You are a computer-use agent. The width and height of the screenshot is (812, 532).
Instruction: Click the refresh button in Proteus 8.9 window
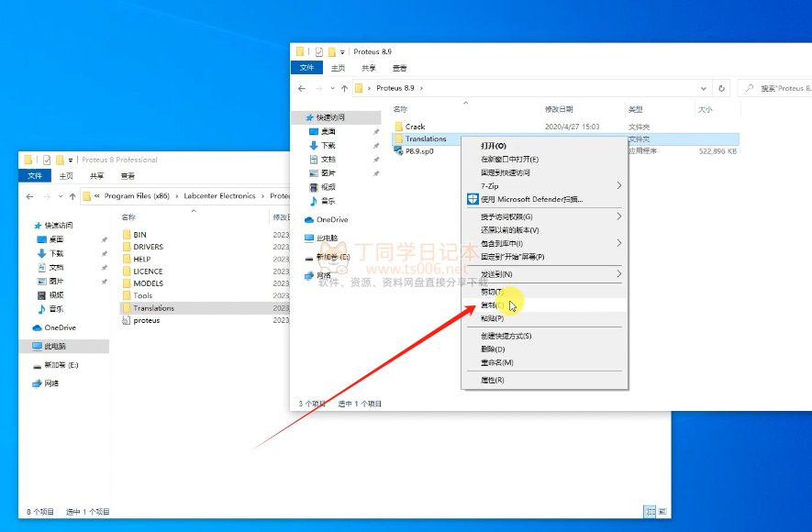point(721,88)
